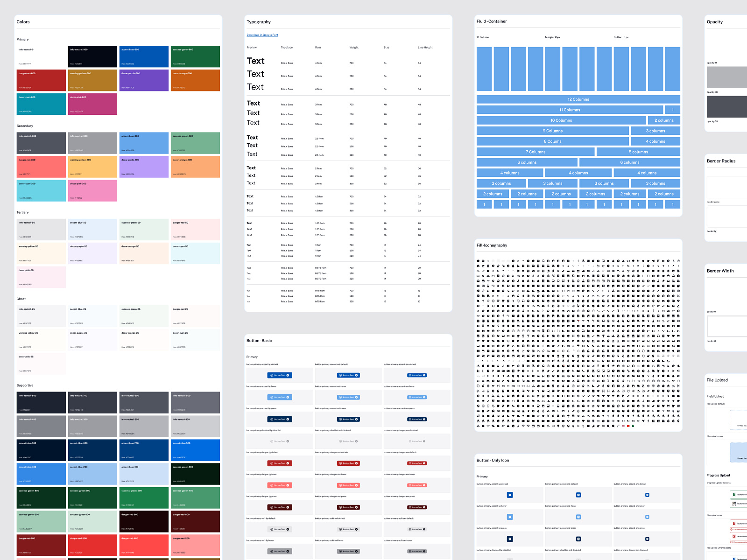Select the accent-blue-600 color swatch
The width and height of the screenshot is (747, 560).
tap(144, 56)
